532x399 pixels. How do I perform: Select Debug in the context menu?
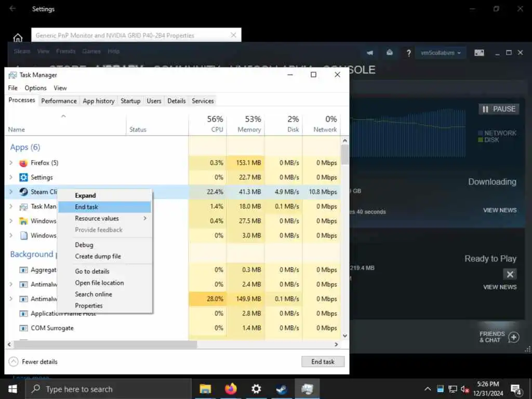pos(104,245)
